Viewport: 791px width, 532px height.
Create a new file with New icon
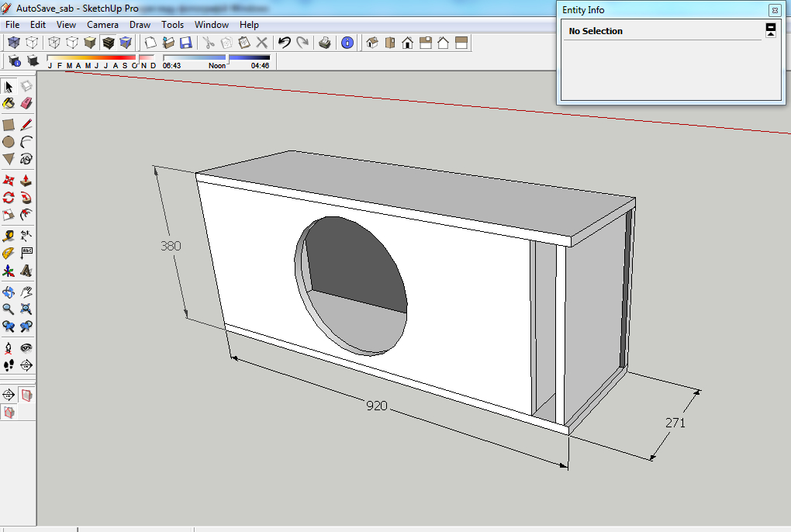[150, 43]
